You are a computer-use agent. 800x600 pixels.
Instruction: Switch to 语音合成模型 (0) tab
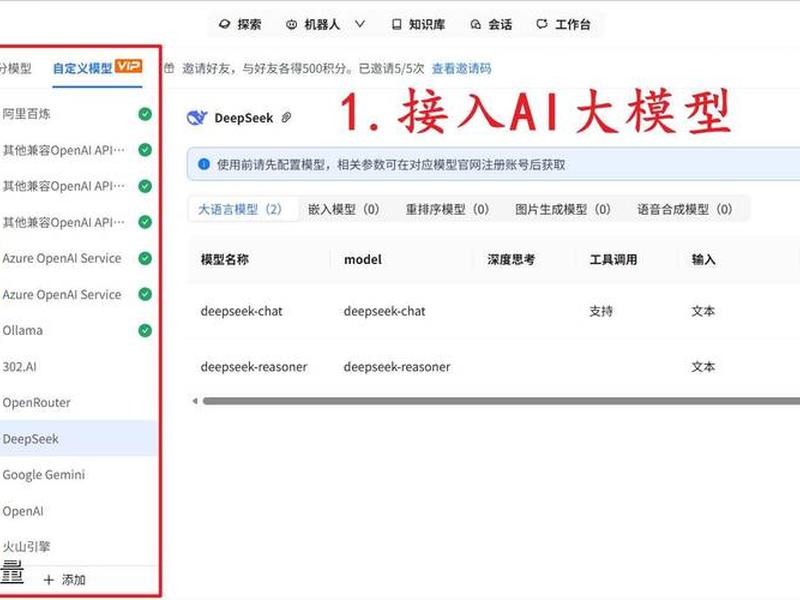685,209
